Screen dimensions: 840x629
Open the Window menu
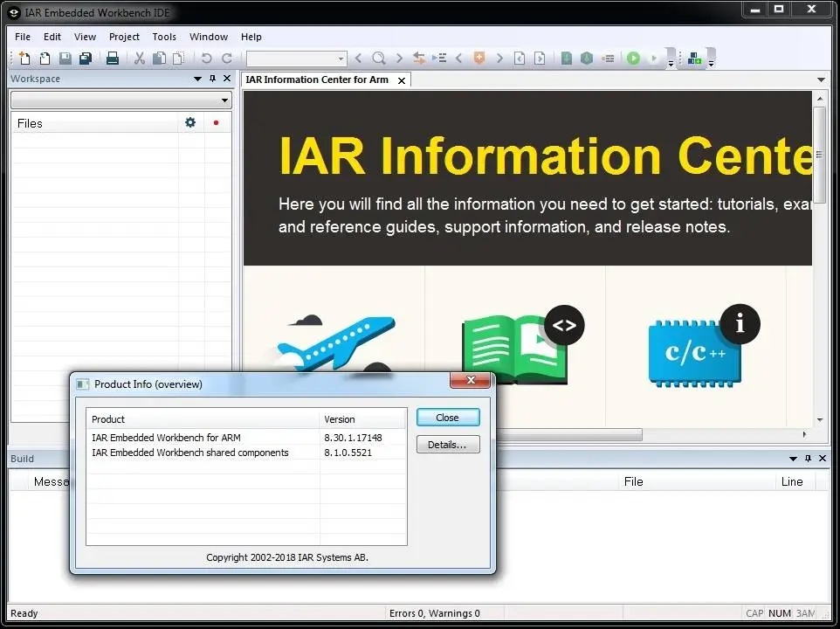209,37
